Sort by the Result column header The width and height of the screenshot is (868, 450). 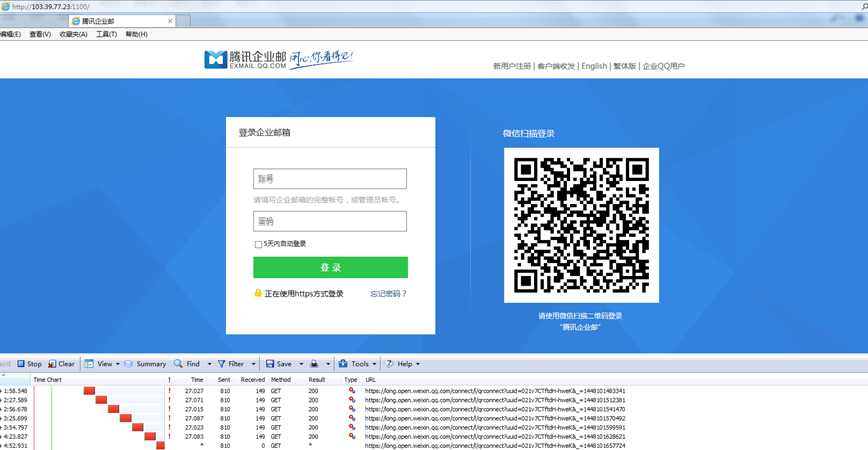[x=317, y=380]
